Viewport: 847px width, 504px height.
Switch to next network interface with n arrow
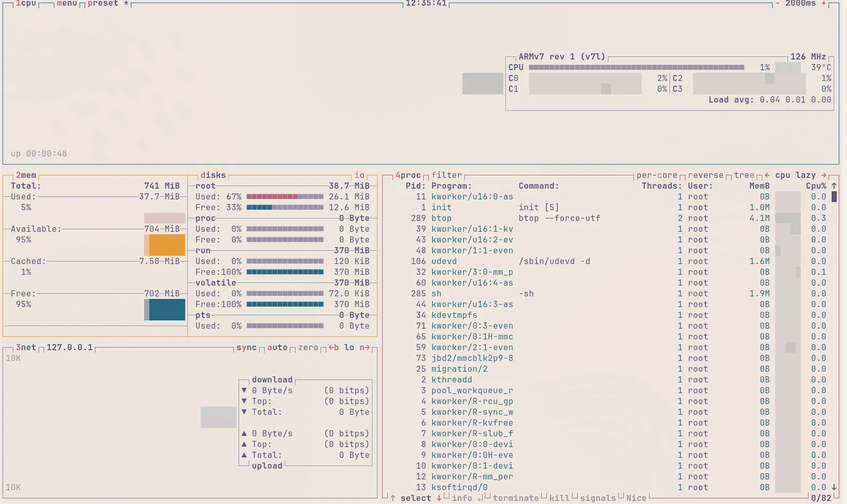coord(365,347)
